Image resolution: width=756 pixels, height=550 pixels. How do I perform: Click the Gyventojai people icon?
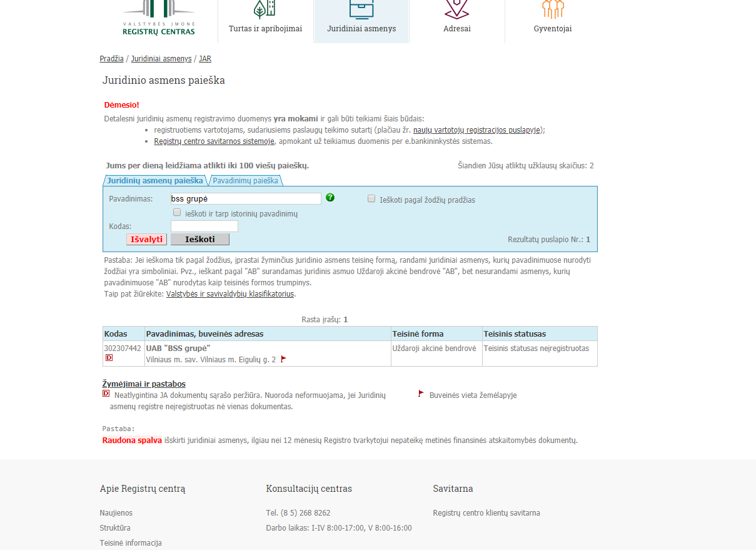tap(552, 9)
